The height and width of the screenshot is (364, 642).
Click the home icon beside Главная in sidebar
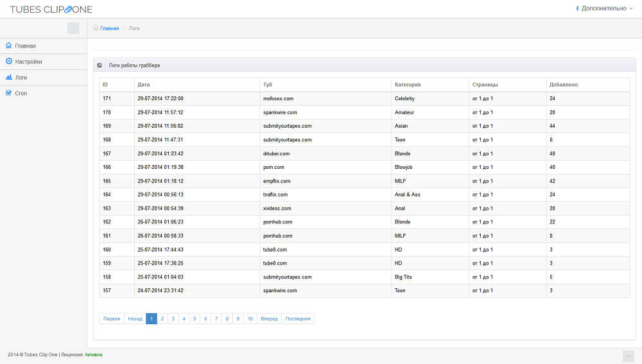pos(9,46)
